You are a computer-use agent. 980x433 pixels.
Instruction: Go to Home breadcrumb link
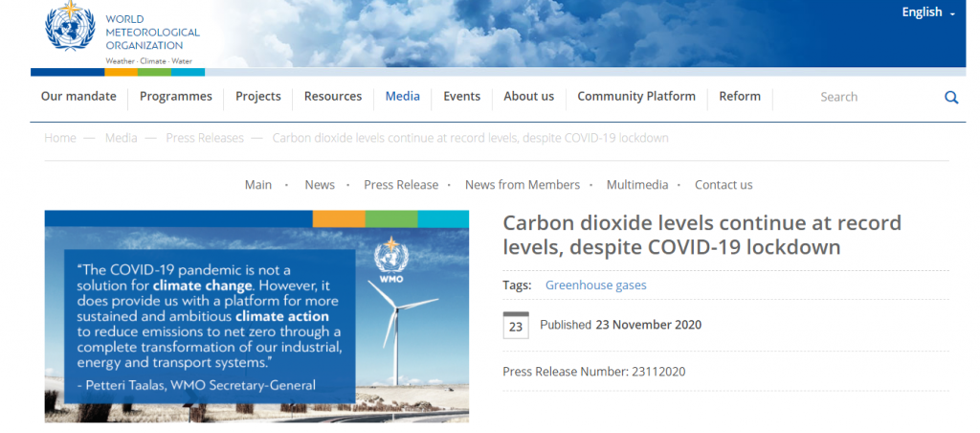(x=60, y=138)
